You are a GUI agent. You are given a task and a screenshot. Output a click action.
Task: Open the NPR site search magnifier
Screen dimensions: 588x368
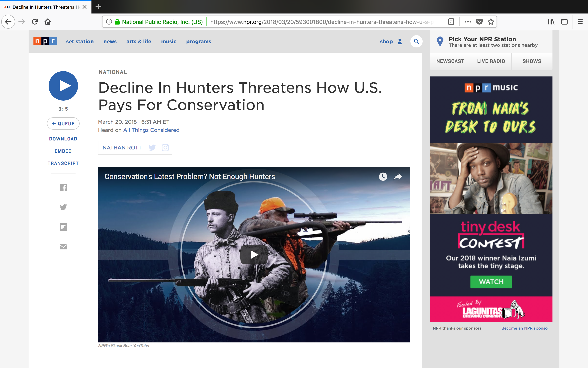point(416,41)
